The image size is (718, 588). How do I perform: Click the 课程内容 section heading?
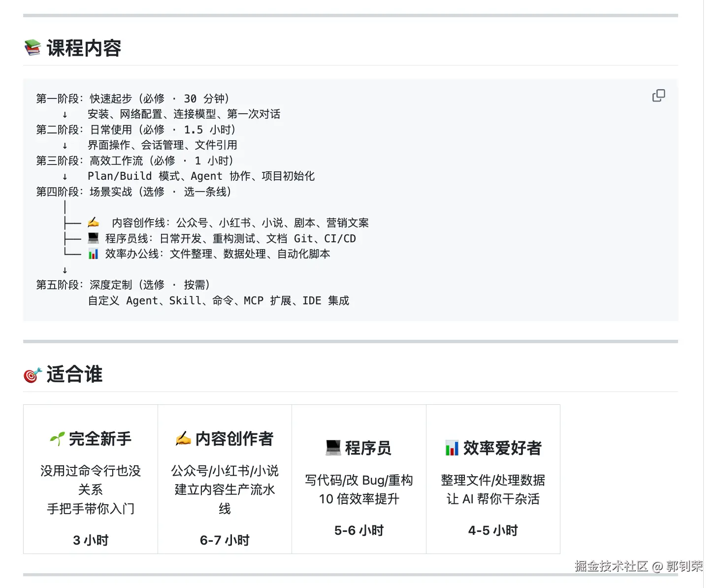tap(84, 47)
